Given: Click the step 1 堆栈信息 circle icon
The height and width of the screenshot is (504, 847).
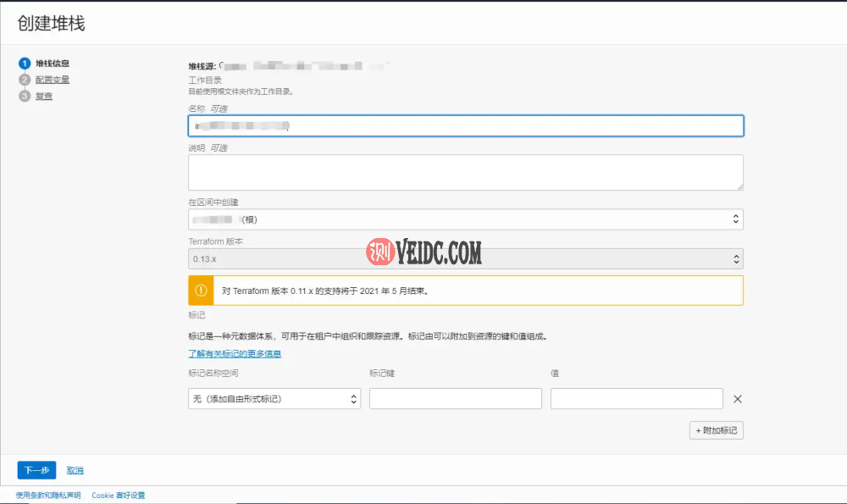Looking at the screenshot, I should coord(25,64).
